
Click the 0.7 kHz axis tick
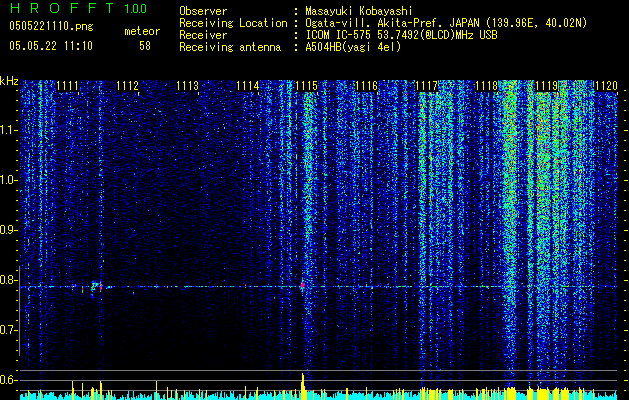(x=9, y=330)
